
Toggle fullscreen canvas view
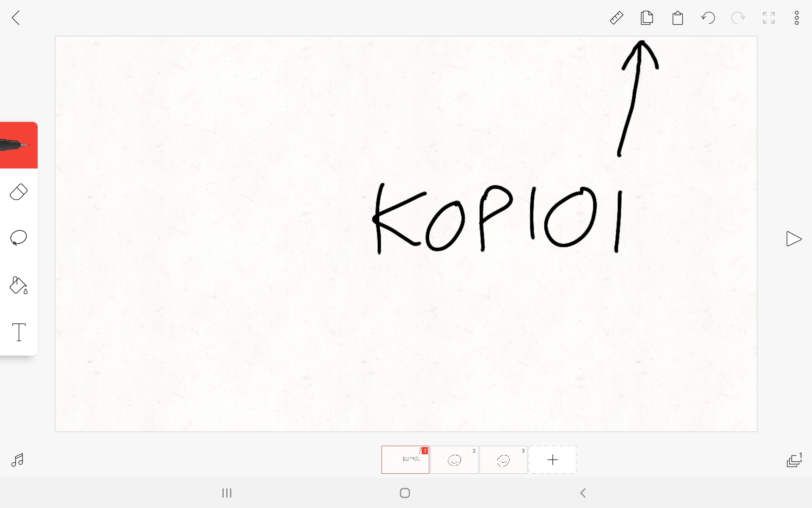(x=769, y=18)
